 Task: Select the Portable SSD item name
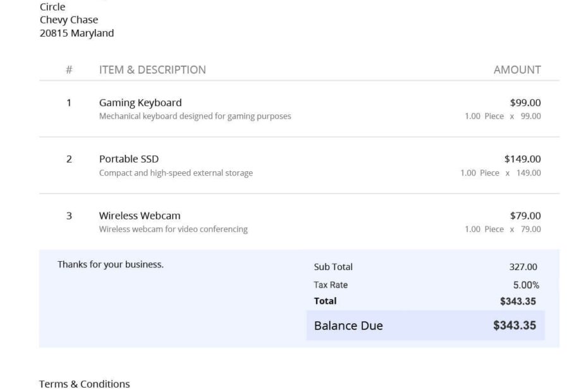point(129,159)
